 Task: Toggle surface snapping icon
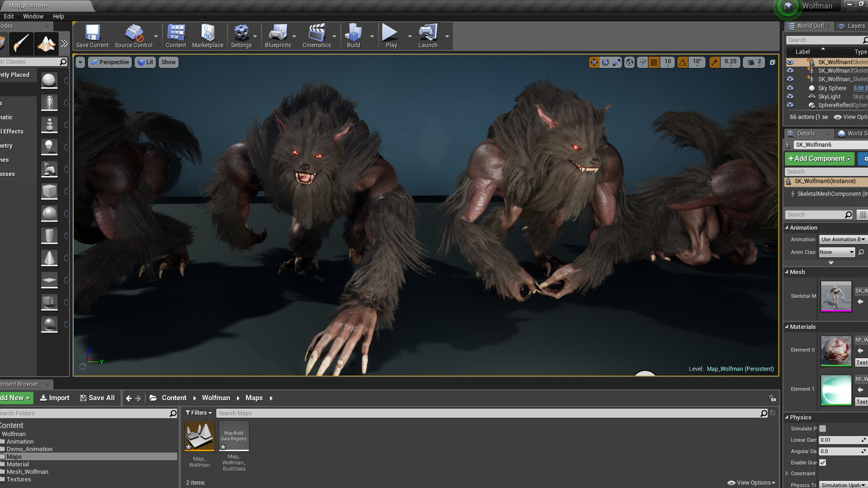pos(642,62)
